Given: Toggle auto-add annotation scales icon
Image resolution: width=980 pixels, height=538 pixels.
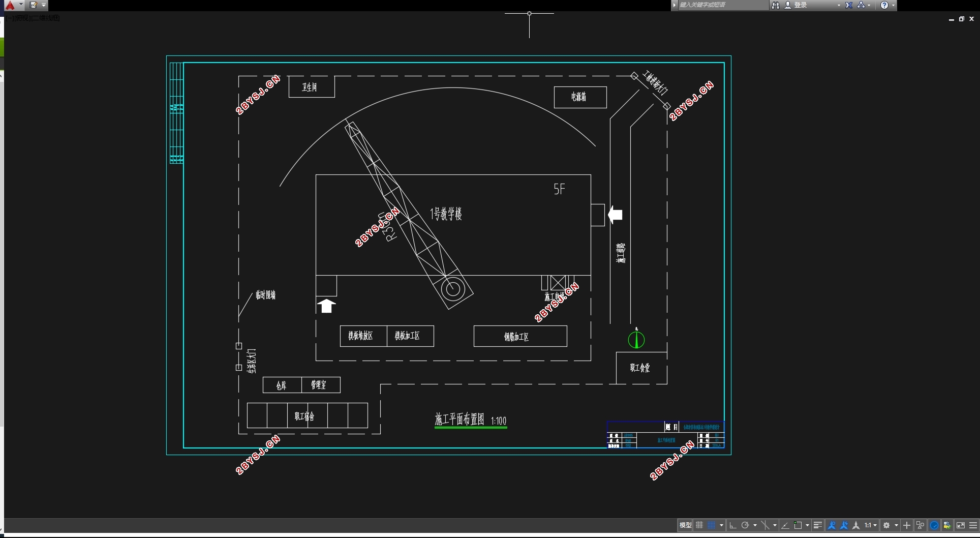Looking at the screenshot, I should (844, 525).
